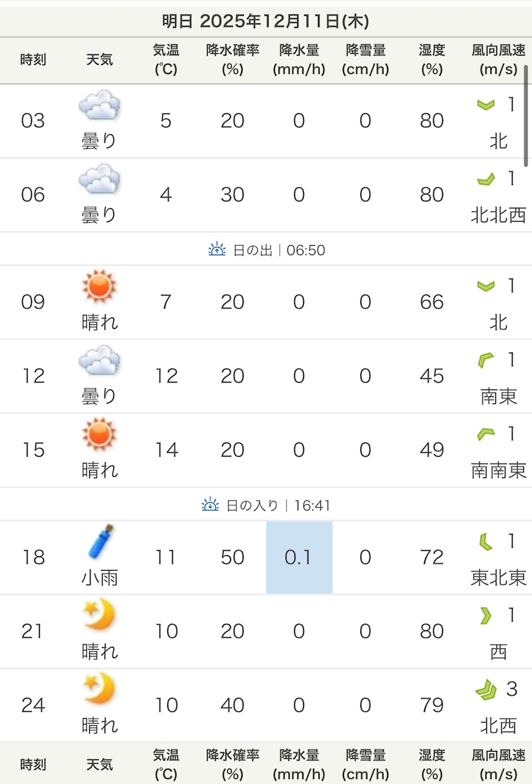
Task: Click the 明日 2025年12月11日(木) date header
Action: (265, 22)
